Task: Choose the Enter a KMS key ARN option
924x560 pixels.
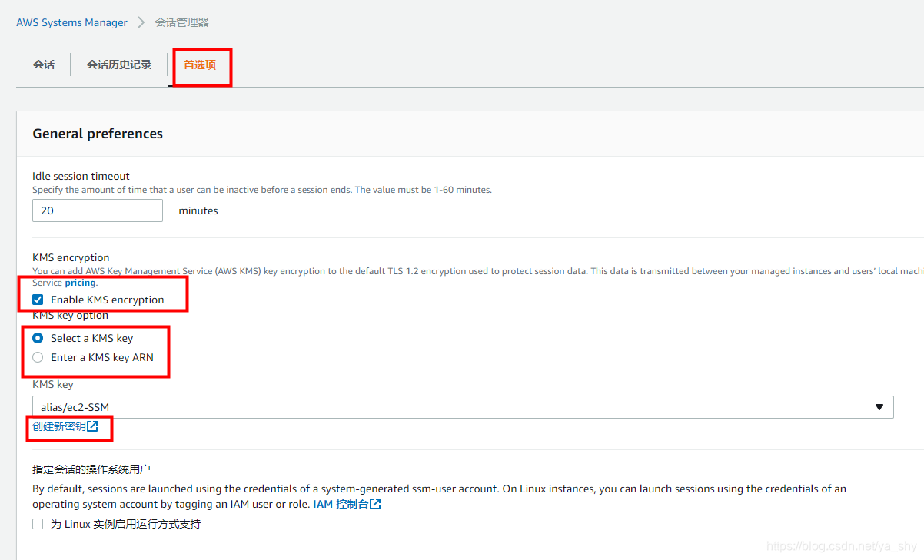Action: [38, 357]
